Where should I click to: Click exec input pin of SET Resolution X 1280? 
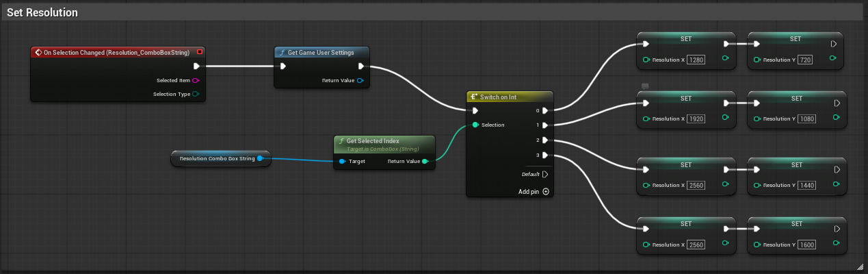pos(646,44)
